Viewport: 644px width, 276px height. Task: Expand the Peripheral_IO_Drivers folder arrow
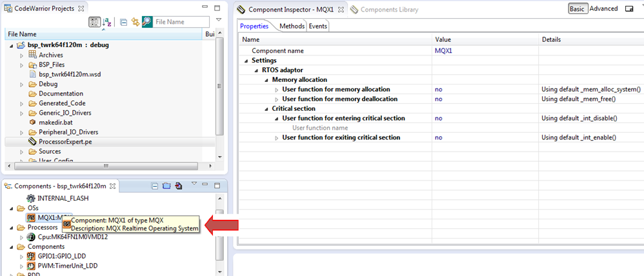tap(22, 132)
